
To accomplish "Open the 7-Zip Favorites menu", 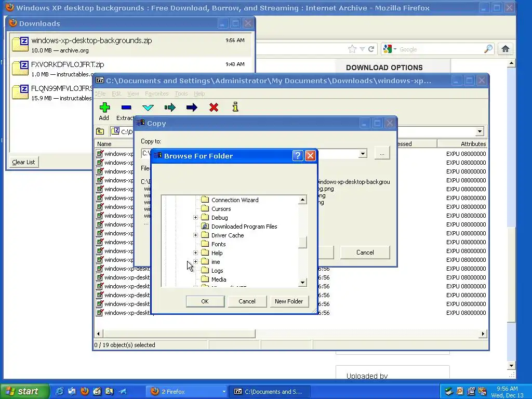I will [157, 94].
